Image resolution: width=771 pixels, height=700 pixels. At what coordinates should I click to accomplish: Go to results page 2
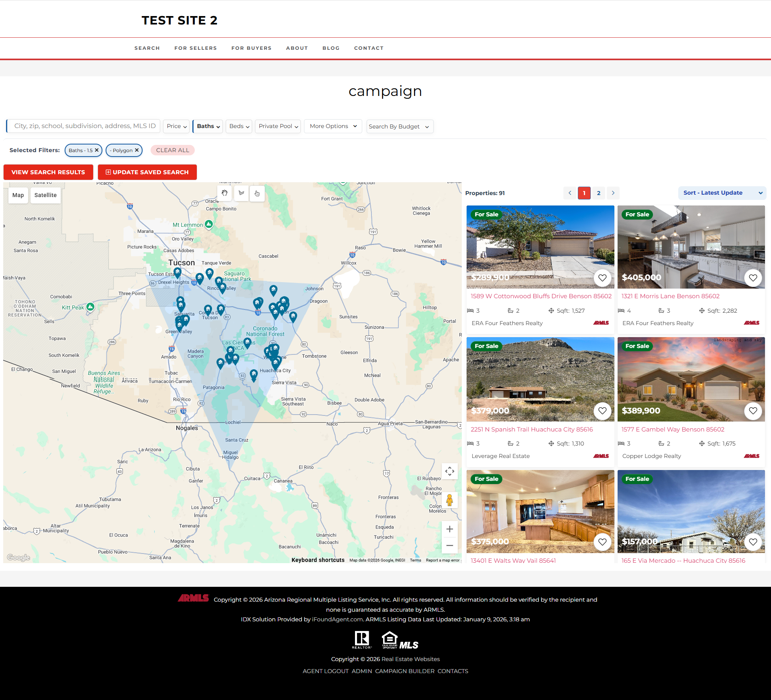[599, 193]
